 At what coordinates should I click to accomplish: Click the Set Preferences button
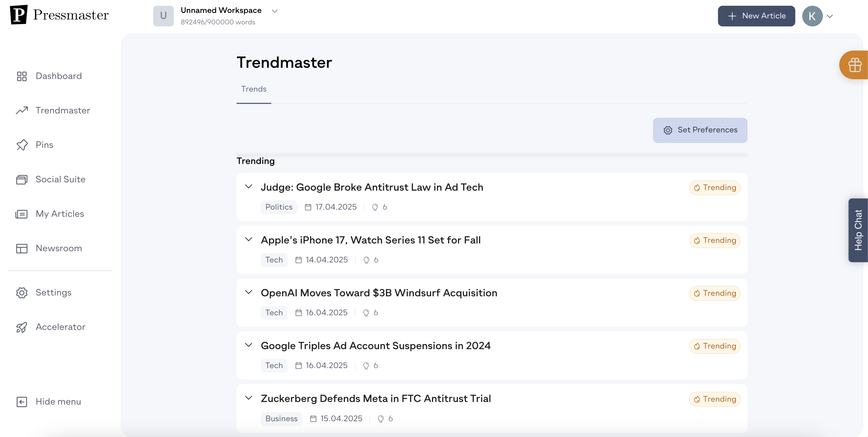[x=700, y=130]
